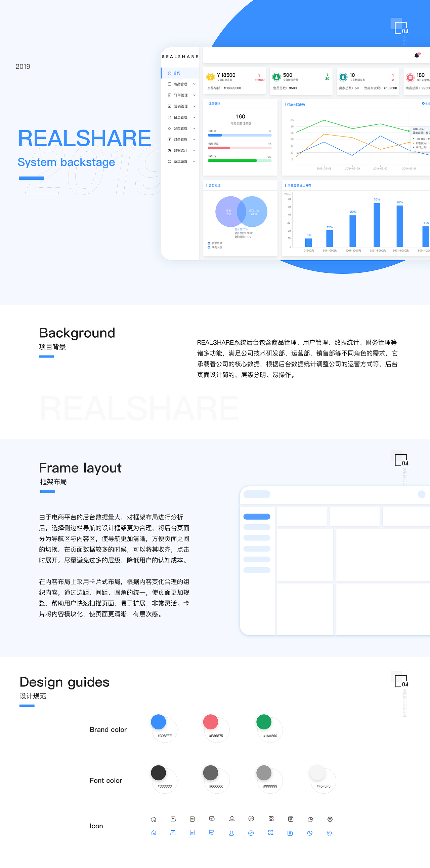Screen dimensions: 430x868
Task: Pick the blue #398FFE brand swatch
Action: click(159, 722)
